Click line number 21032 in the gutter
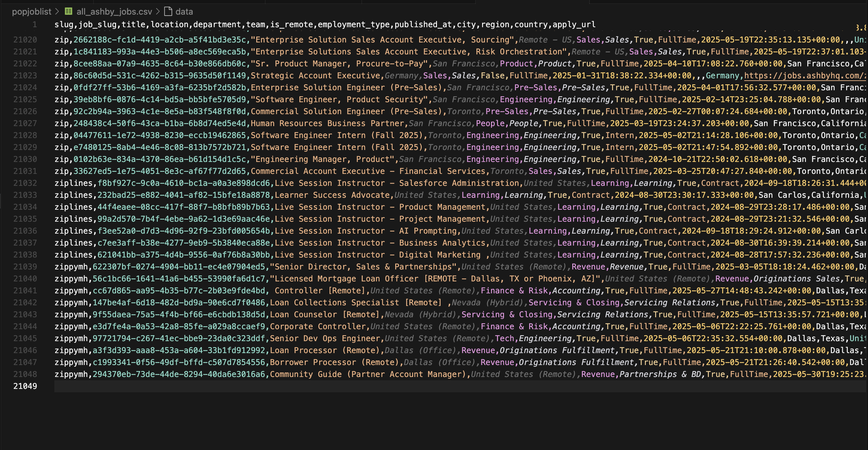This screenshot has height=450, width=868. pyautogui.click(x=25, y=183)
